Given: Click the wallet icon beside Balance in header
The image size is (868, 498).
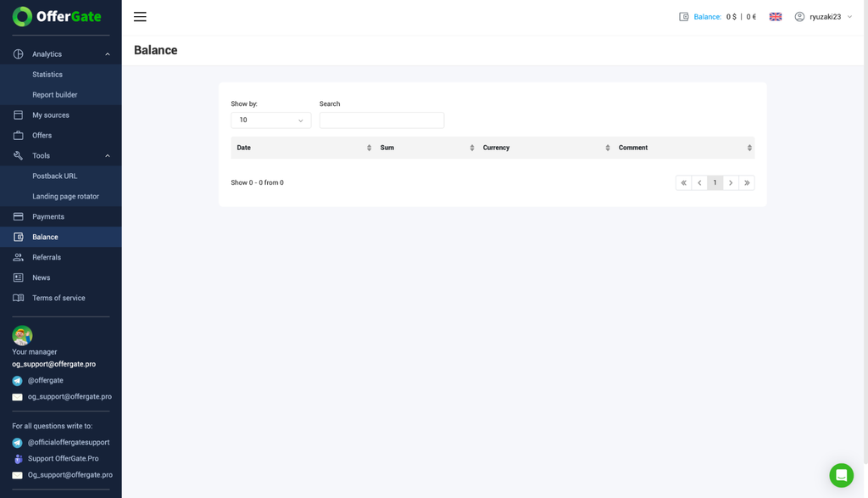Looking at the screenshot, I should [x=684, y=17].
